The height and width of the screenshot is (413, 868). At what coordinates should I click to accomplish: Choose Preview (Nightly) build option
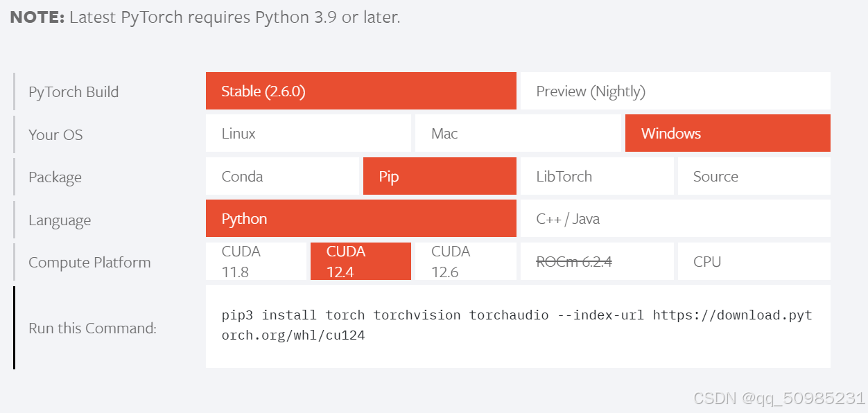pyautogui.click(x=675, y=91)
